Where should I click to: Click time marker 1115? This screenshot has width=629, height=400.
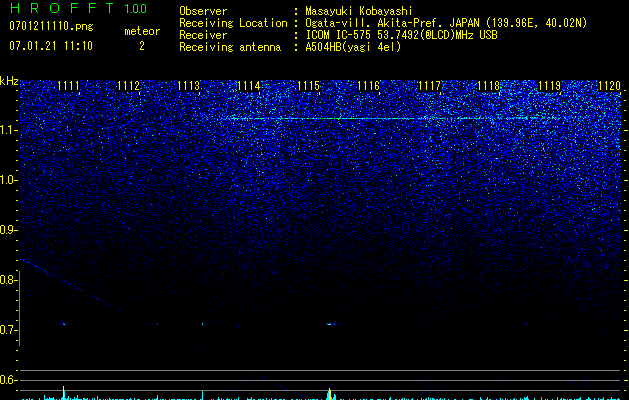point(308,86)
